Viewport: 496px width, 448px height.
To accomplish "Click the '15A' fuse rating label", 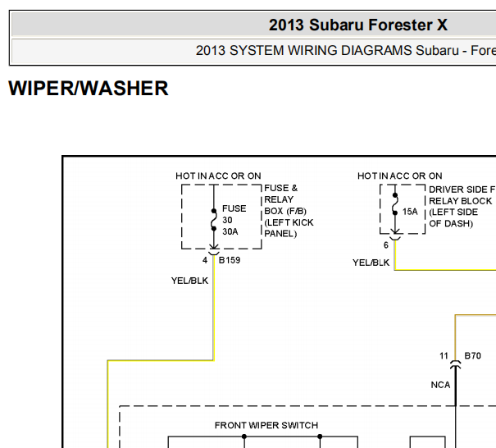I will (410, 212).
